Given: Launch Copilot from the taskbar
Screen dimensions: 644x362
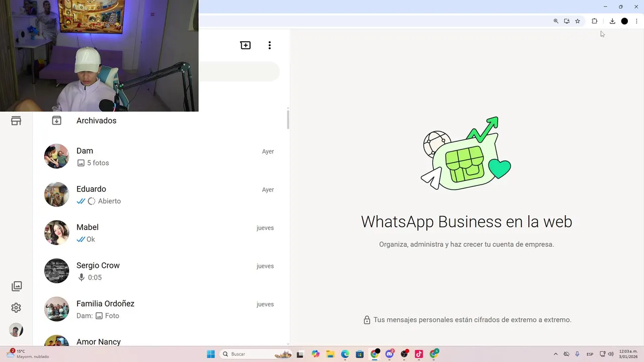Looking at the screenshot, I should (x=315, y=354).
